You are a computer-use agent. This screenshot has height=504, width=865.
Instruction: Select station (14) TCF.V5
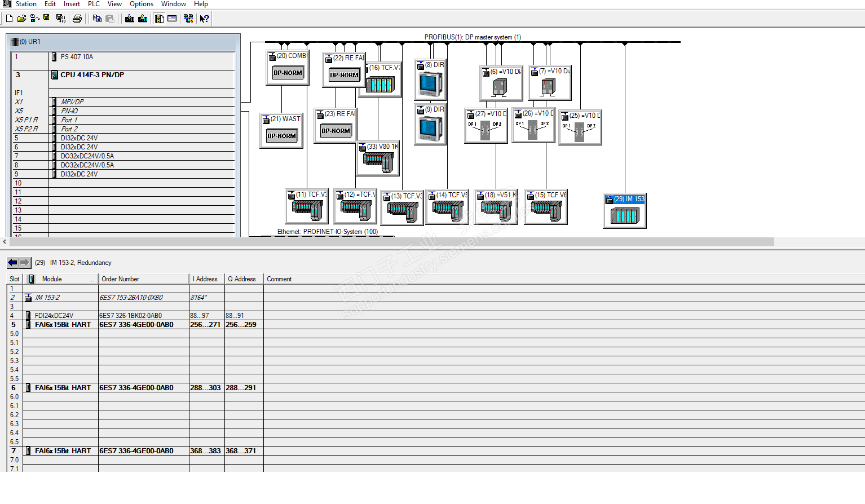pyautogui.click(x=448, y=207)
